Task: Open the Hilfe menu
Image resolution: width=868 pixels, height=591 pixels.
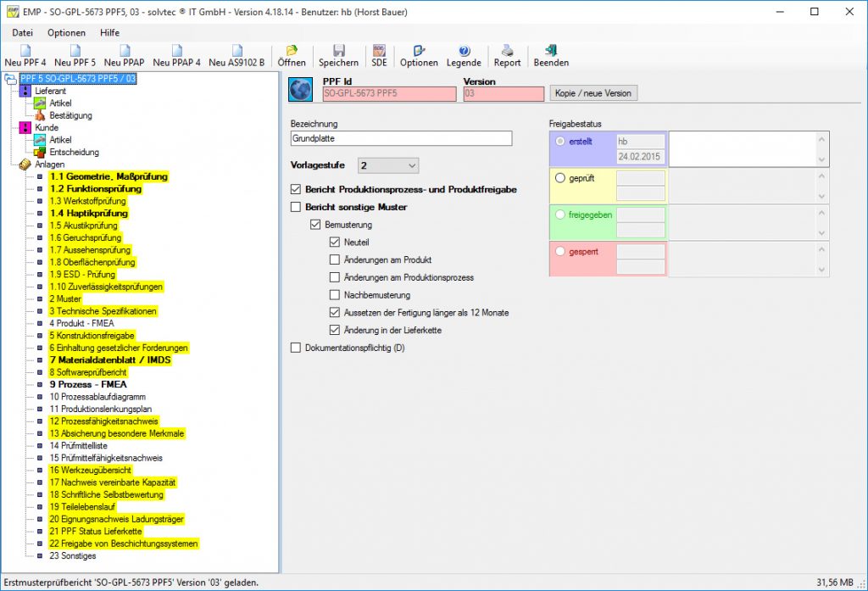Action: tap(109, 32)
